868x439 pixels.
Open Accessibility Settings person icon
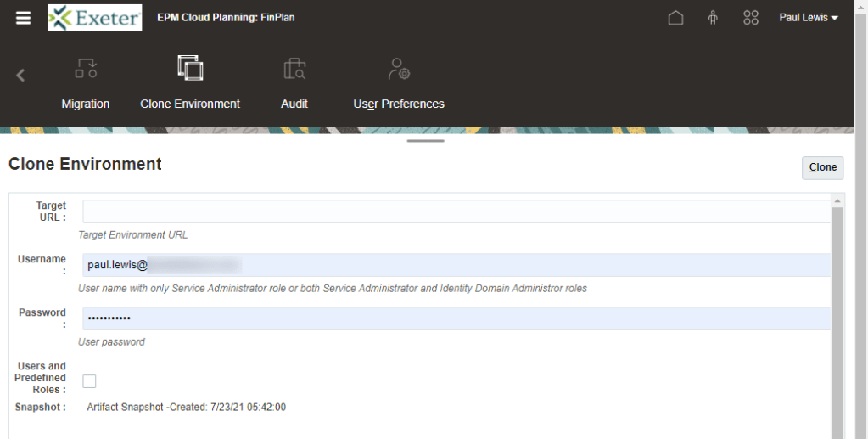click(x=713, y=18)
